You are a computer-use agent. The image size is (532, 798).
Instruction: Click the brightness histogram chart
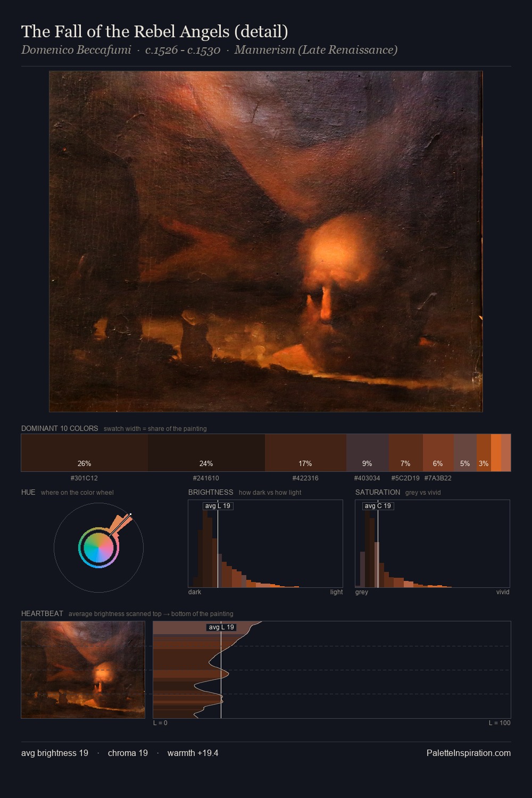[x=265, y=544]
